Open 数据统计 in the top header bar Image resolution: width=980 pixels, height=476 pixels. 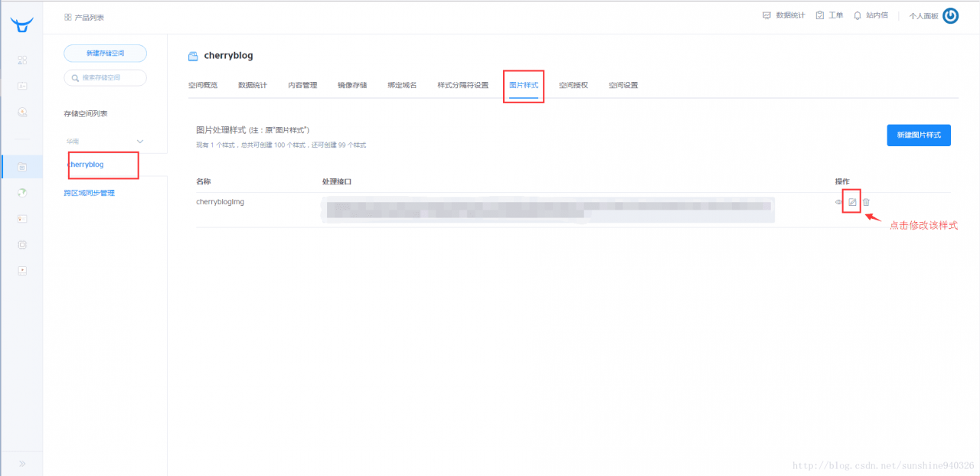tap(784, 15)
